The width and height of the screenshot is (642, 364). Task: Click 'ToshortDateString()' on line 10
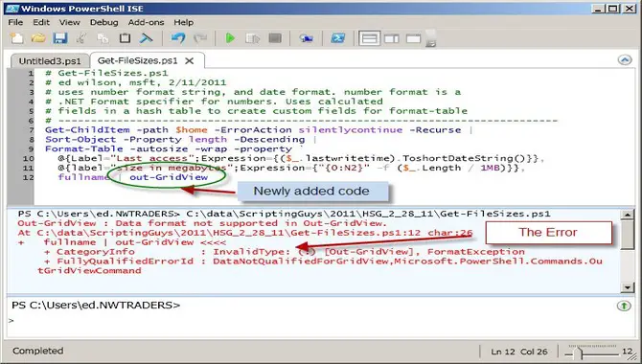coord(465,158)
